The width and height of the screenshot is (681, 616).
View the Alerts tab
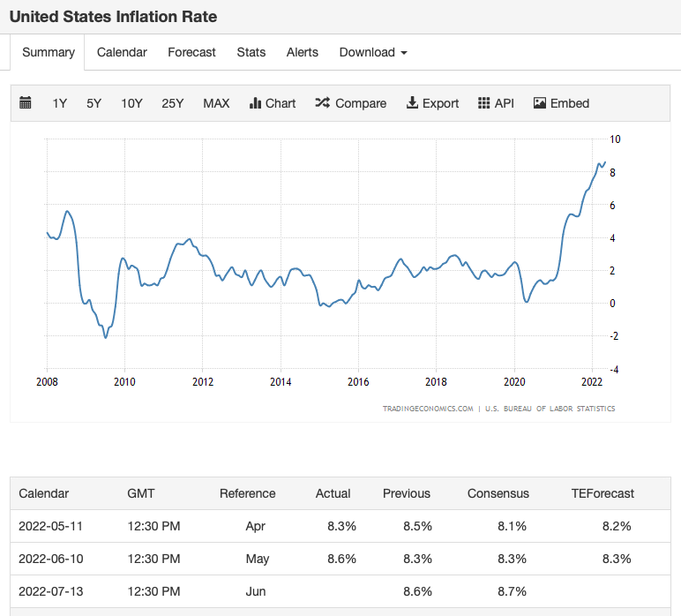click(x=303, y=52)
